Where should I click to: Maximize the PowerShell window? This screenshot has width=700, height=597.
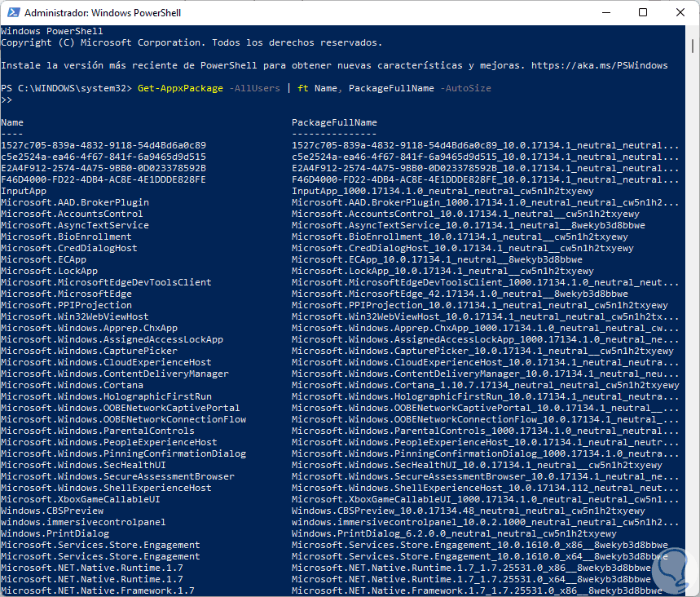coord(643,12)
